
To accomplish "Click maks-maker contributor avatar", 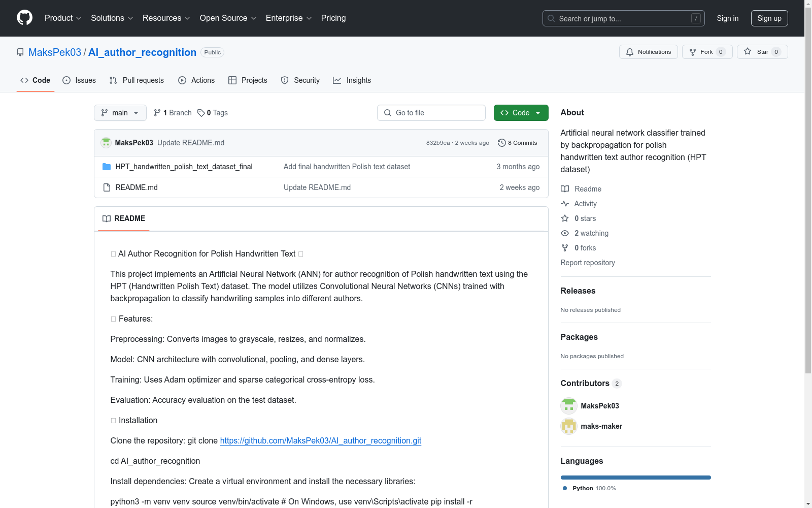I will [x=569, y=426].
